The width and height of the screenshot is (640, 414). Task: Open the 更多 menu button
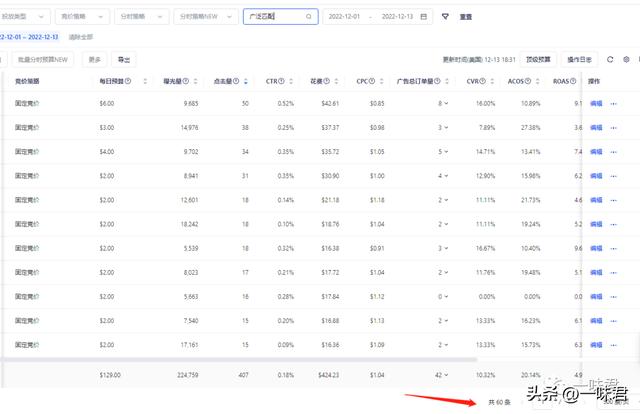pyautogui.click(x=95, y=60)
